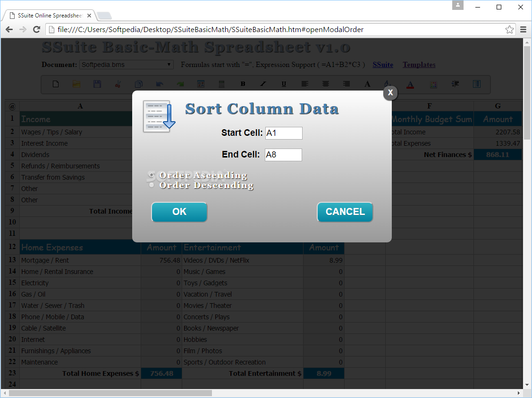Image resolution: width=532 pixels, height=398 pixels.
Task: Close the SSuite Online Spreadsheet tab
Action: [x=89, y=16]
